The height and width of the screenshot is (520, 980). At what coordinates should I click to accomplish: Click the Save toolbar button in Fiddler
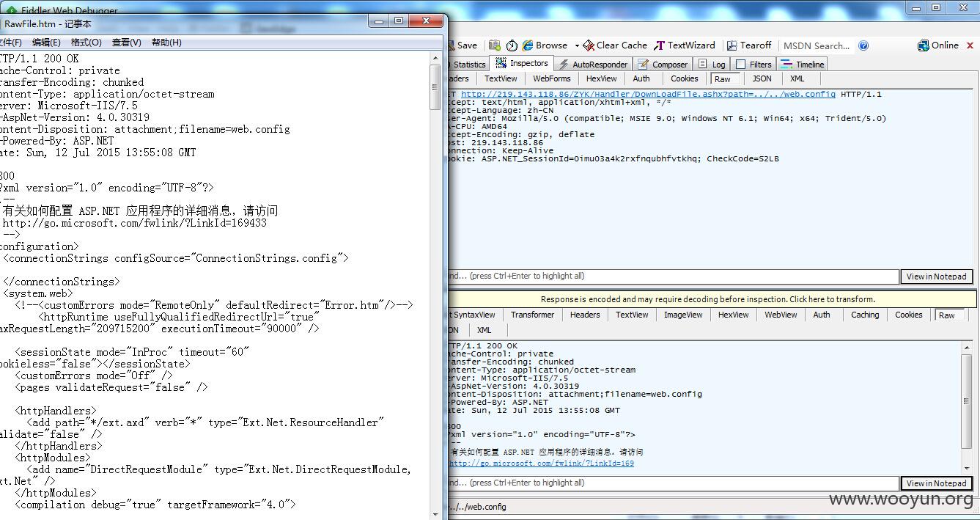463,45
